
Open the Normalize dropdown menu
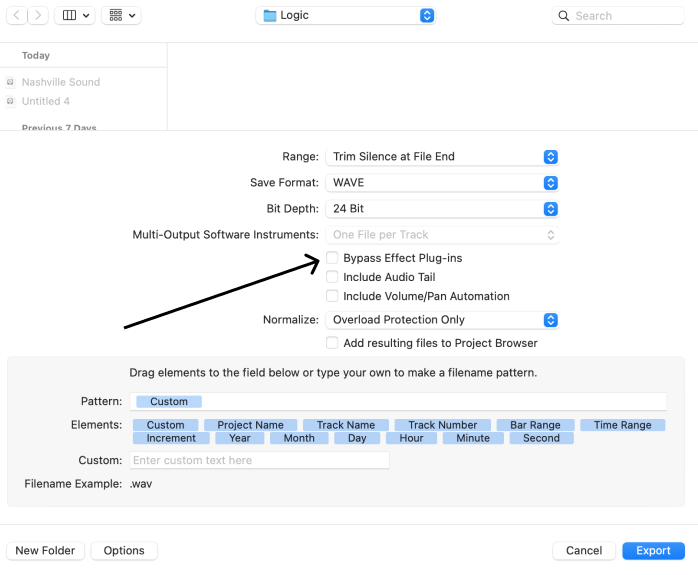[x=442, y=320]
